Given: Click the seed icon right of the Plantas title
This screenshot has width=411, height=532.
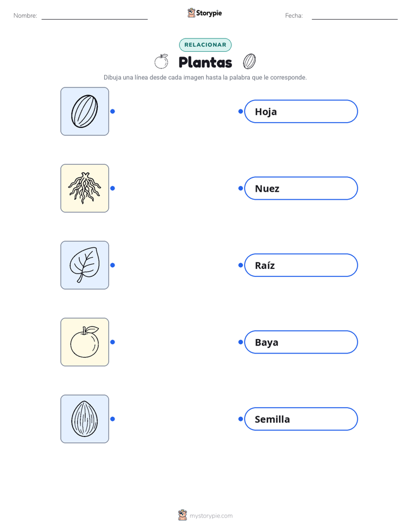Looking at the screenshot, I should (249, 62).
